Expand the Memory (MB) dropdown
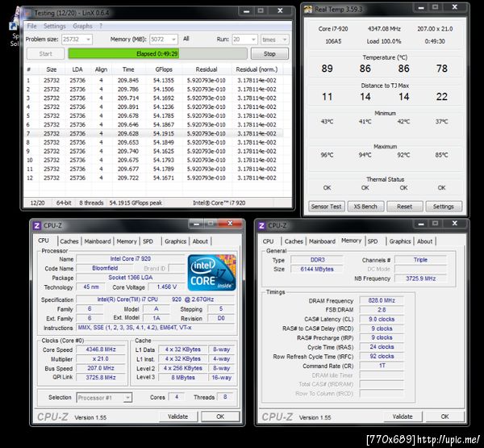The width and height of the screenshot is (484, 448). [173, 40]
